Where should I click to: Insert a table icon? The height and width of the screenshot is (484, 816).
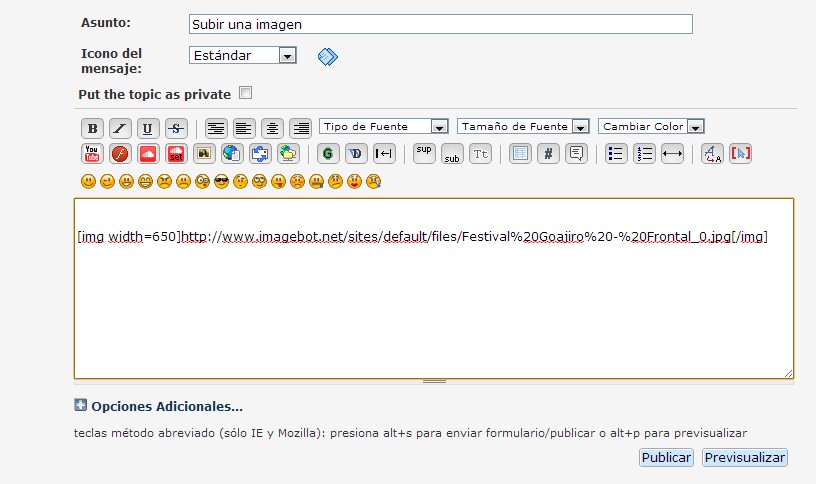pyautogui.click(x=520, y=154)
